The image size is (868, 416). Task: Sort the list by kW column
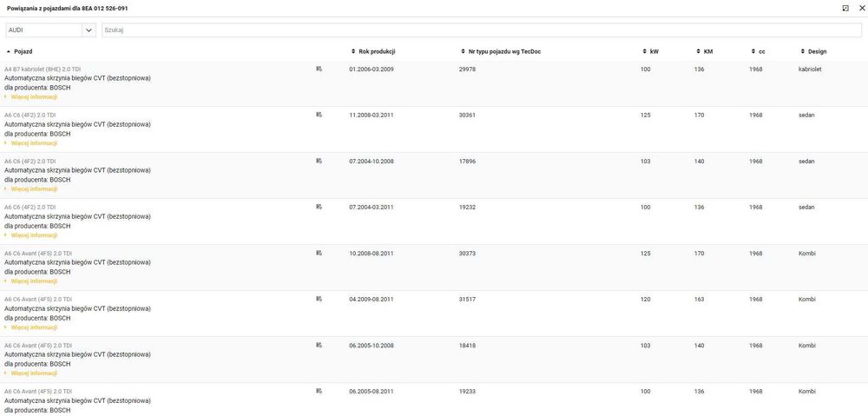(x=653, y=51)
